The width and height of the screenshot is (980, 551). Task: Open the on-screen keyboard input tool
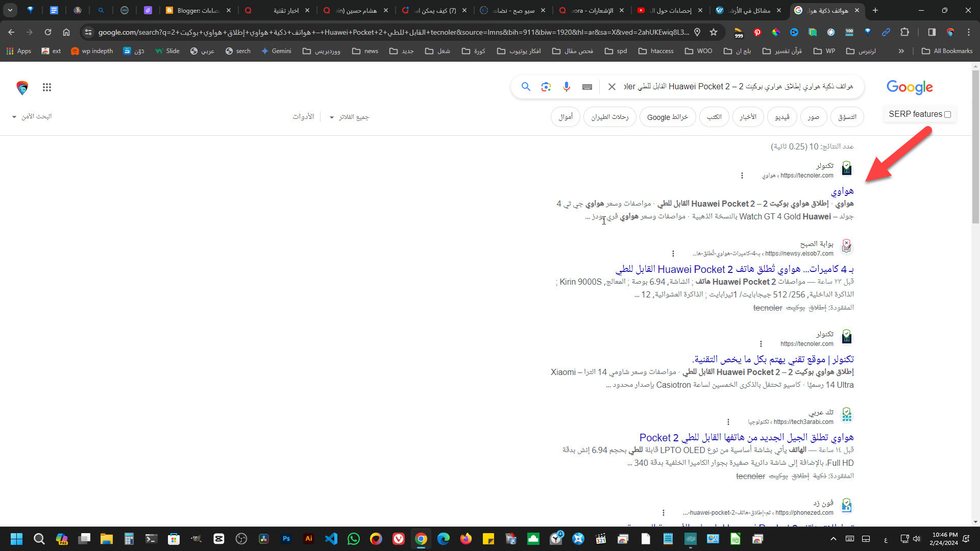pos(587,87)
